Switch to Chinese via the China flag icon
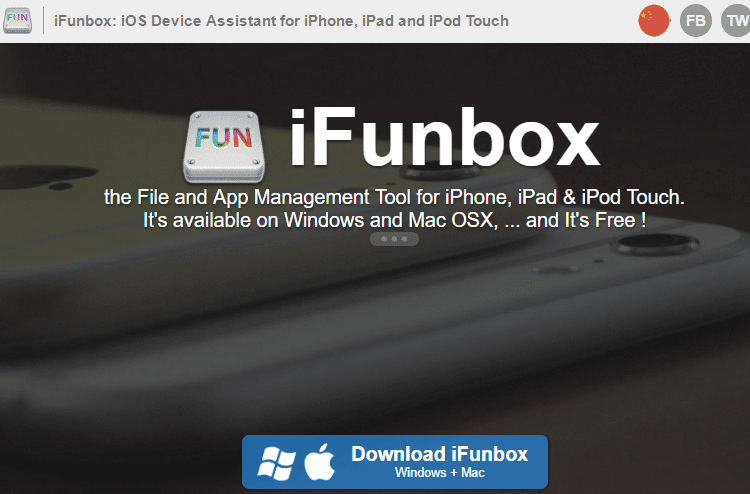The height and width of the screenshot is (494, 750). tap(654, 21)
